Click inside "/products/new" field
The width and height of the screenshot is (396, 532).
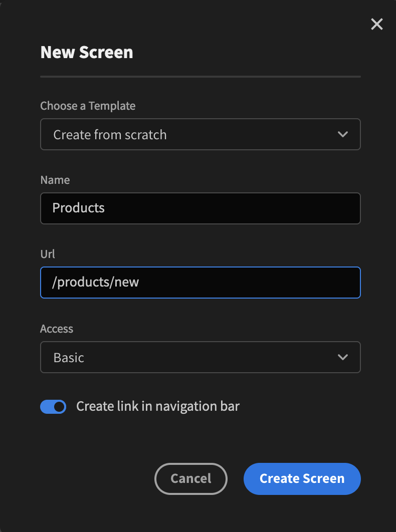(201, 283)
